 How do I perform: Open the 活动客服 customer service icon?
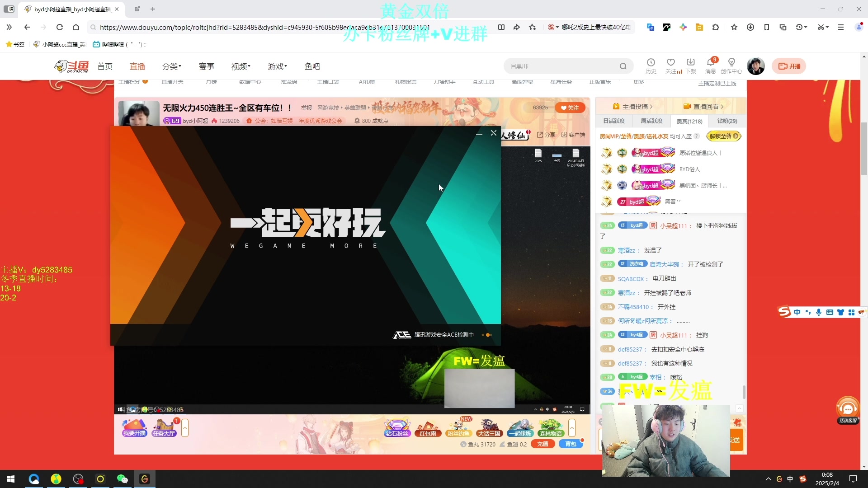[848, 410]
